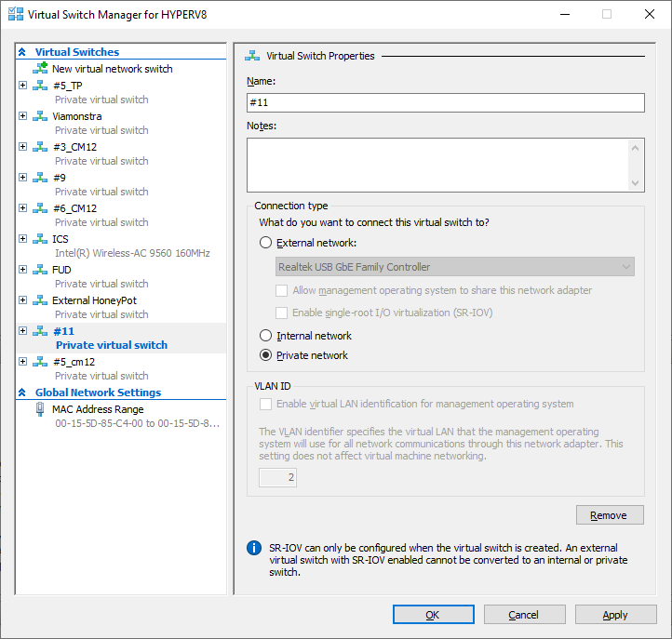The image size is (672, 639).
Task: Click the Global Network Settings header text
Action: pos(98,393)
